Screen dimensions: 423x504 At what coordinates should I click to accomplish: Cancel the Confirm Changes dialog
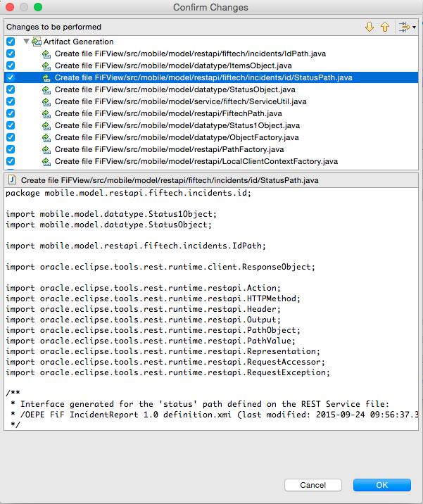click(x=312, y=485)
